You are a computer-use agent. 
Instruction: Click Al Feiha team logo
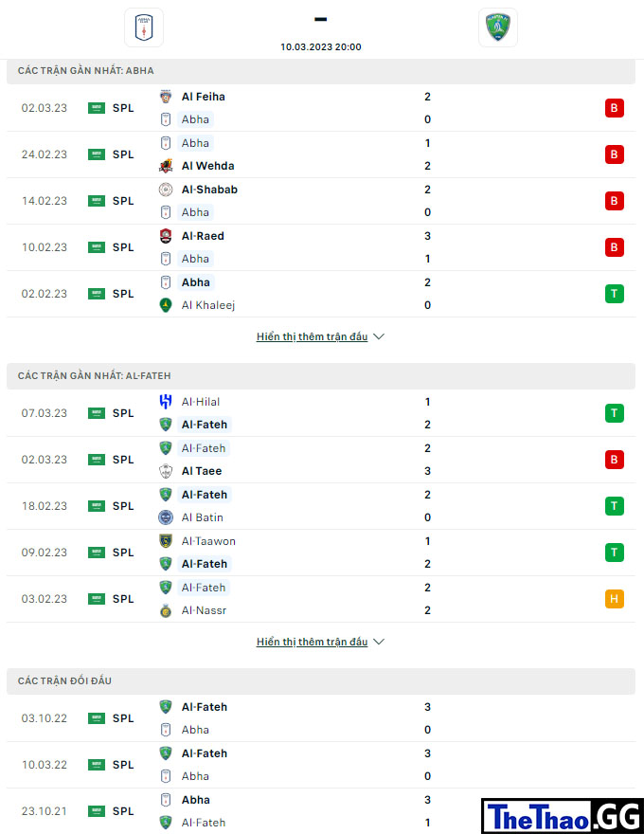[166, 97]
